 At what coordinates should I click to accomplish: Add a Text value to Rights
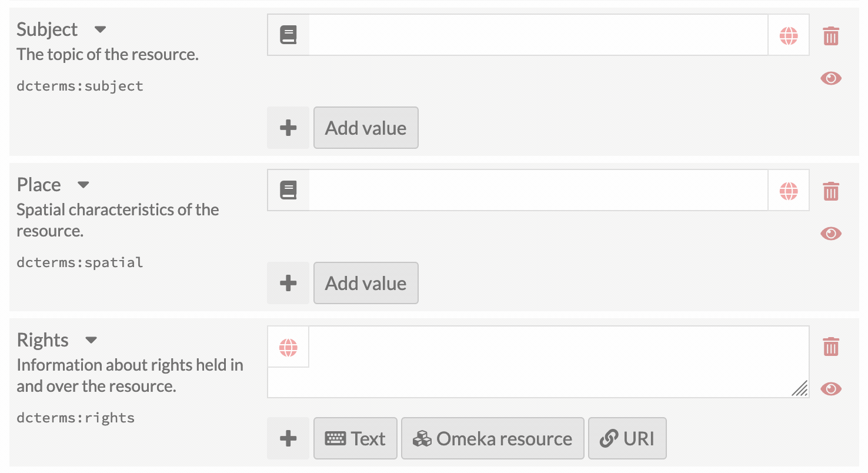click(355, 438)
